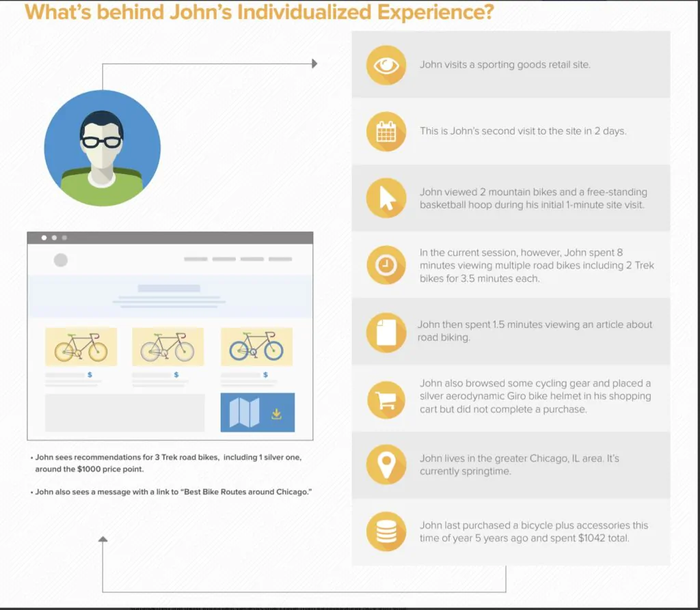Click the title "What's behind John's Individualized Experience?"

pos(259,12)
